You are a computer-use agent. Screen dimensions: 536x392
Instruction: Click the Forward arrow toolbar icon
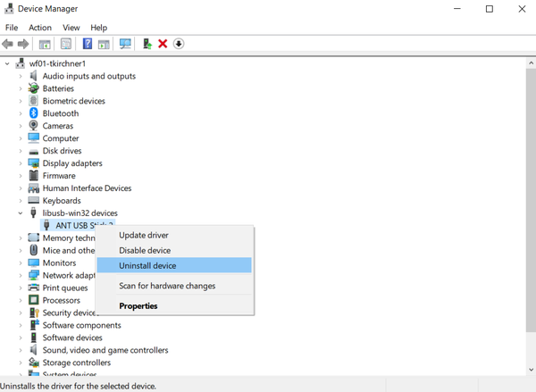coord(23,44)
